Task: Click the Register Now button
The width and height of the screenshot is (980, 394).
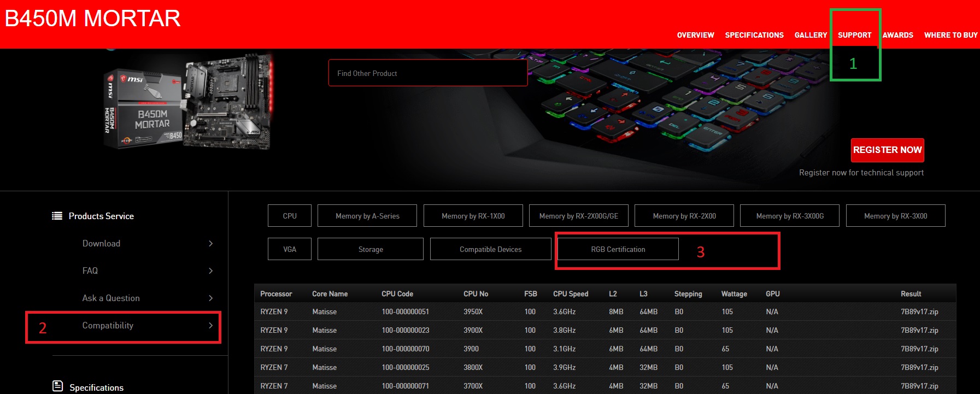Action: [887, 150]
